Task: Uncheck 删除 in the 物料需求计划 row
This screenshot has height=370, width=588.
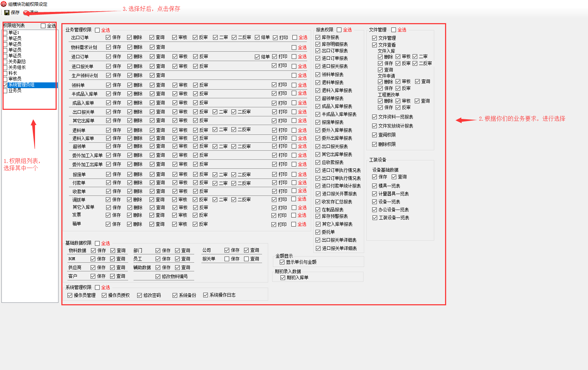Action: (130, 47)
